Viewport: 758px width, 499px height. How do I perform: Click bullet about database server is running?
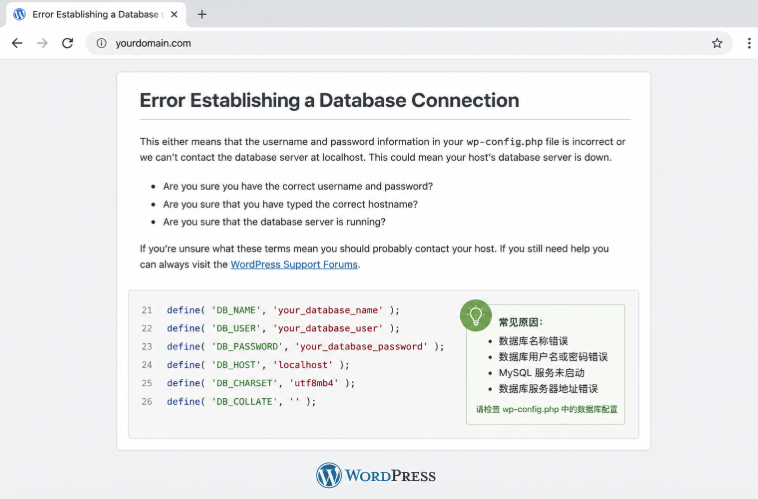pyautogui.click(x=274, y=222)
